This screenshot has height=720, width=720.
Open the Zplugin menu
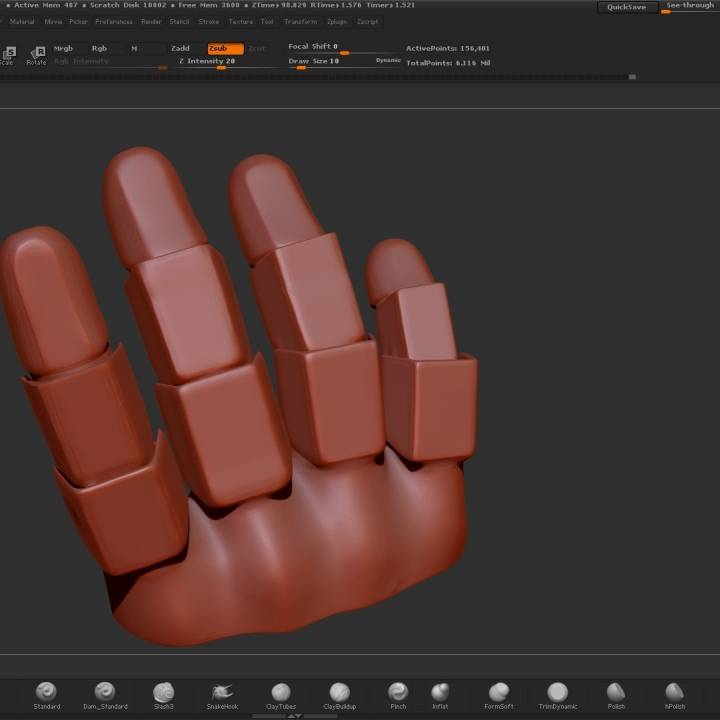(x=336, y=21)
